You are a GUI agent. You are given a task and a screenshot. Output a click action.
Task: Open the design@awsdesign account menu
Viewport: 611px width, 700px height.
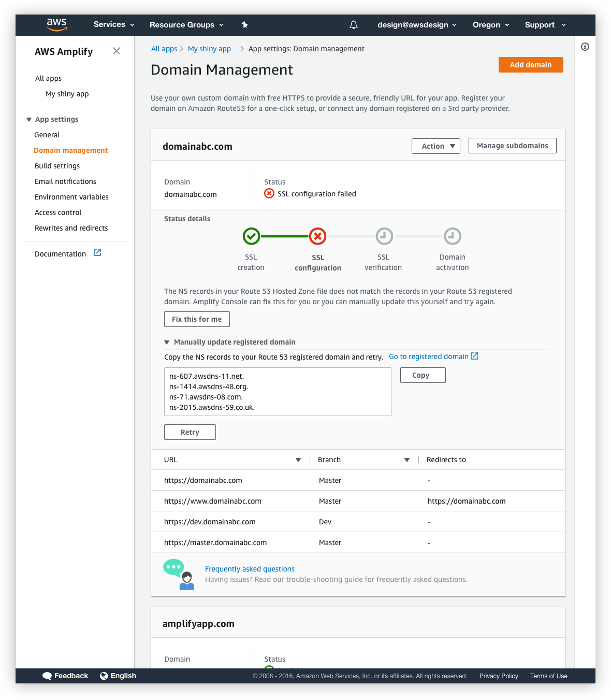(x=417, y=25)
